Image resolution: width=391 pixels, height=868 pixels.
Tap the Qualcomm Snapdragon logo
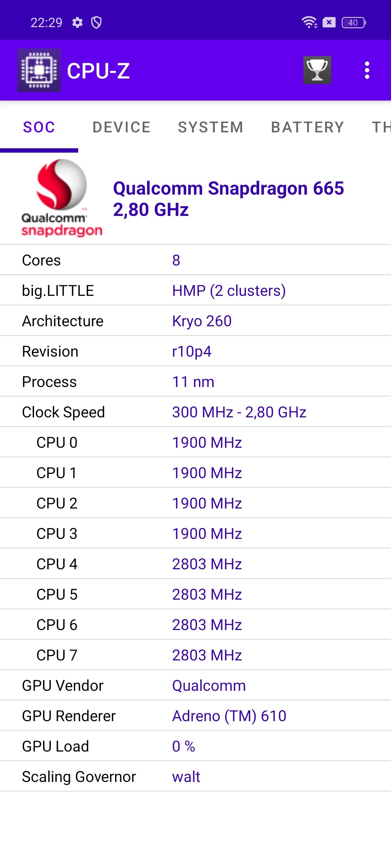(x=62, y=198)
